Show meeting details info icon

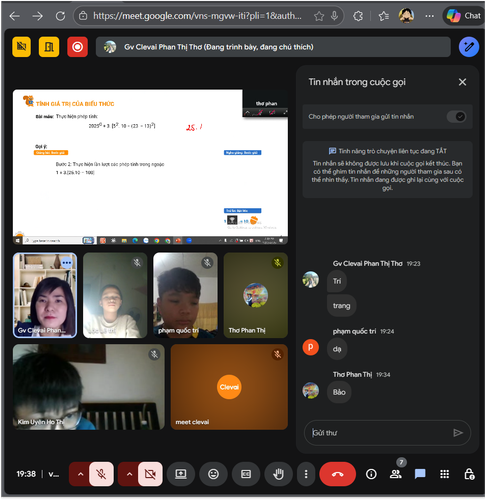(371, 474)
